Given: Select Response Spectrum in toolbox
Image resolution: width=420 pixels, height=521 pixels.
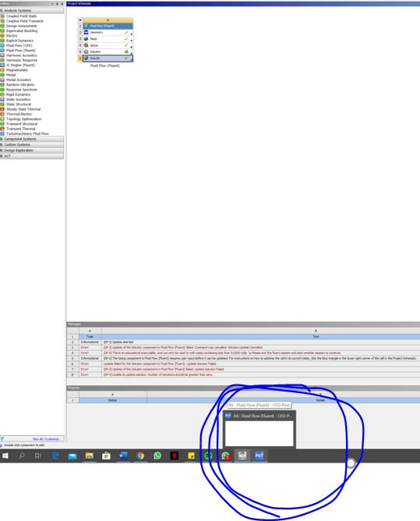Looking at the screenshot, I should point(22,90).
